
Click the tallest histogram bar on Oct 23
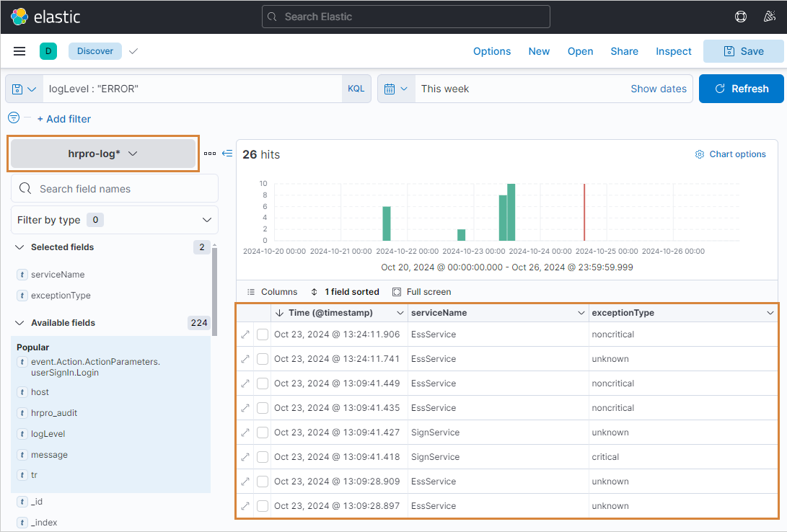coord(511,212)
